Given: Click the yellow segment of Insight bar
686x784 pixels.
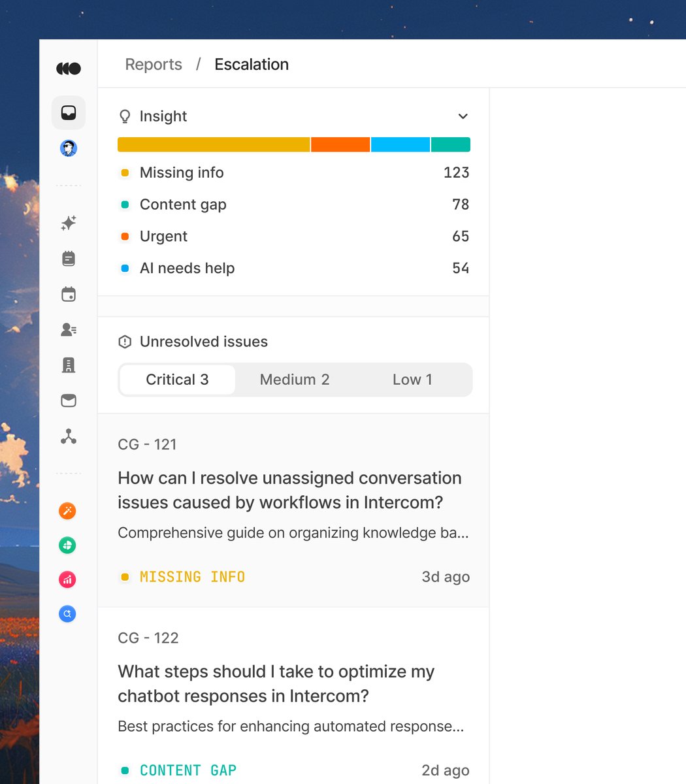Looking at the screenshot, I should point(214,144).
